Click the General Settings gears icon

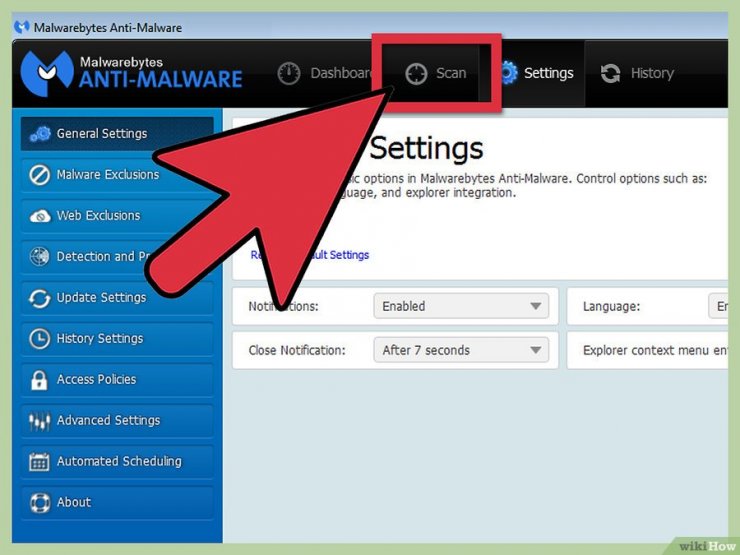point(40,134)
